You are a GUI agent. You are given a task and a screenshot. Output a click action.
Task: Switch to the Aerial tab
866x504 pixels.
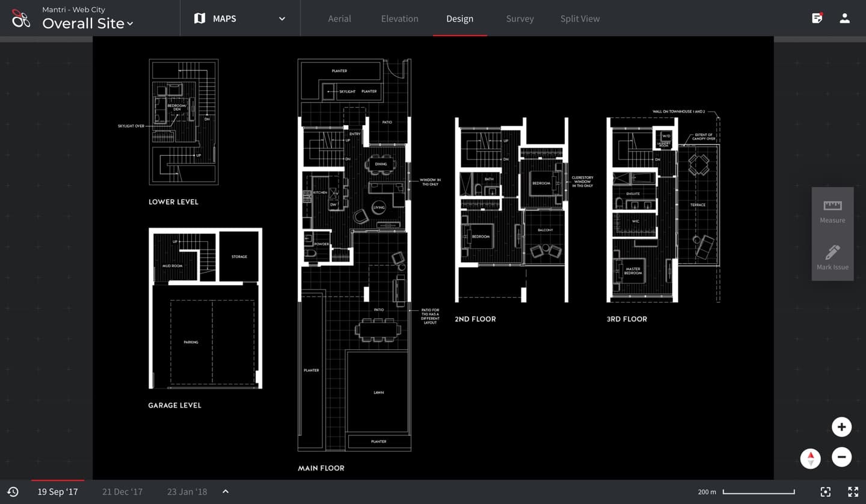340,19
